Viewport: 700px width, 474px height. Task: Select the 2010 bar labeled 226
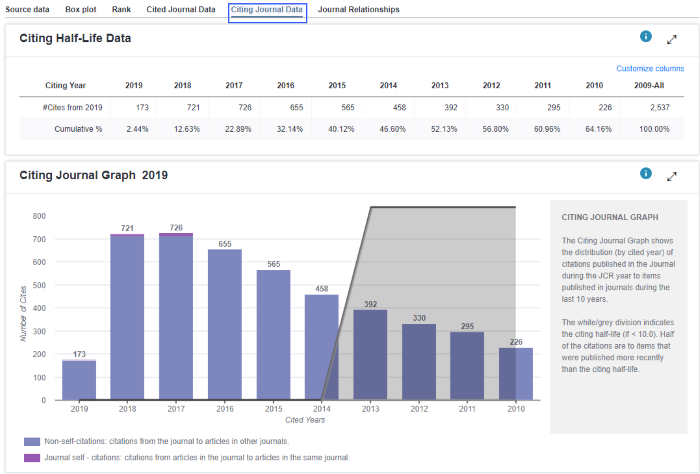tap(516, 374)
